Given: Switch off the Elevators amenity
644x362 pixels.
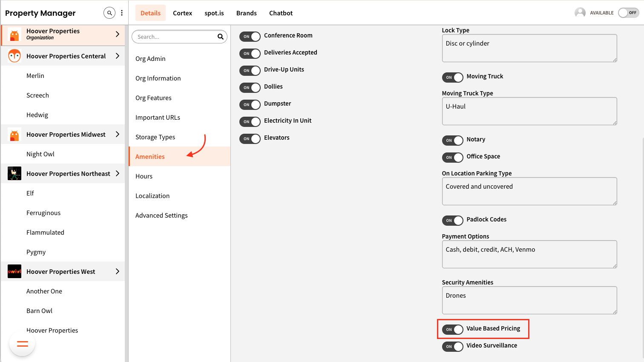Looking at the screenshot, I should point(250,138).
